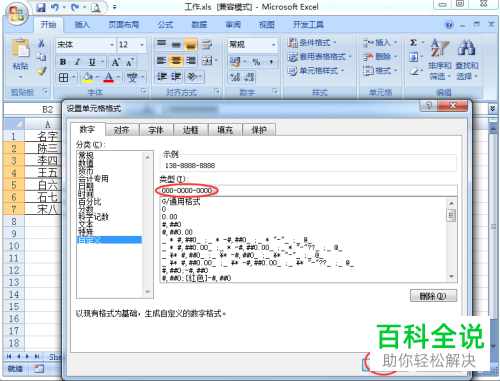Open the 填充 tab in dialog
This screenshot has width=500, height=381.
(x=225, y=130)
